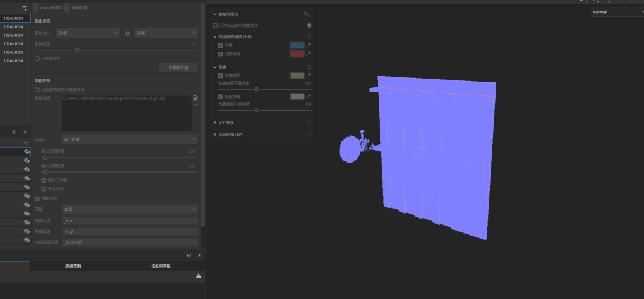Viewport: 644px width, 299px height.
Task: Click the lock icon between output sizes
Action: click(127, 33)
